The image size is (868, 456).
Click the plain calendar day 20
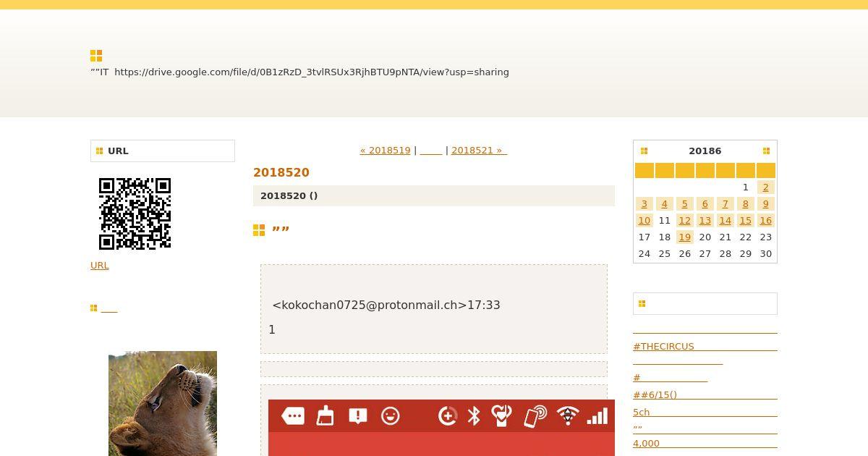[x=705, y=237]
